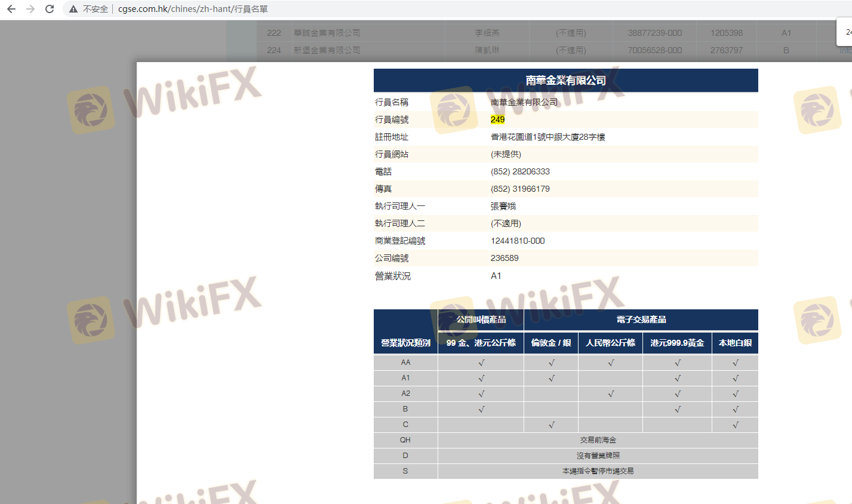The image size is (852, 504).
Task: Click the 南華金業有限公司 dialog title bar
Action: click(565, 80)
